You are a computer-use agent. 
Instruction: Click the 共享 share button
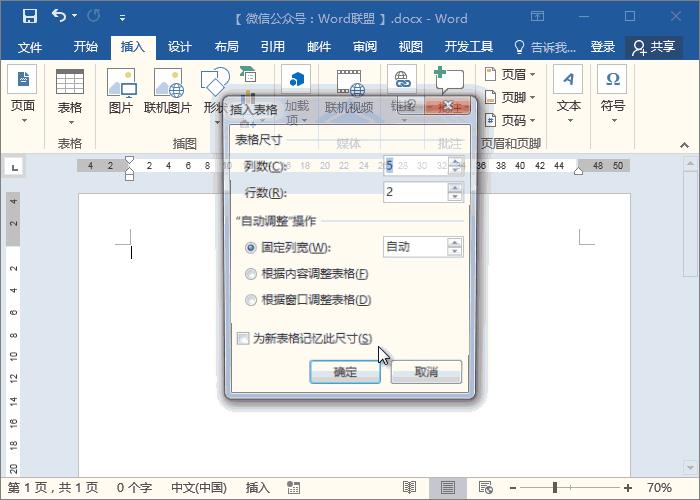point(654,47)
